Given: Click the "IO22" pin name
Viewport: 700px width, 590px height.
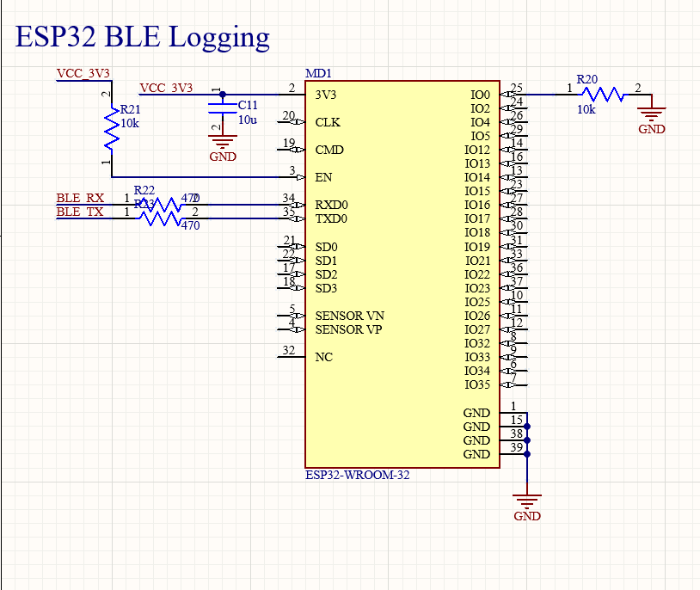Looking at the screenshot, I should click(477, 274).
